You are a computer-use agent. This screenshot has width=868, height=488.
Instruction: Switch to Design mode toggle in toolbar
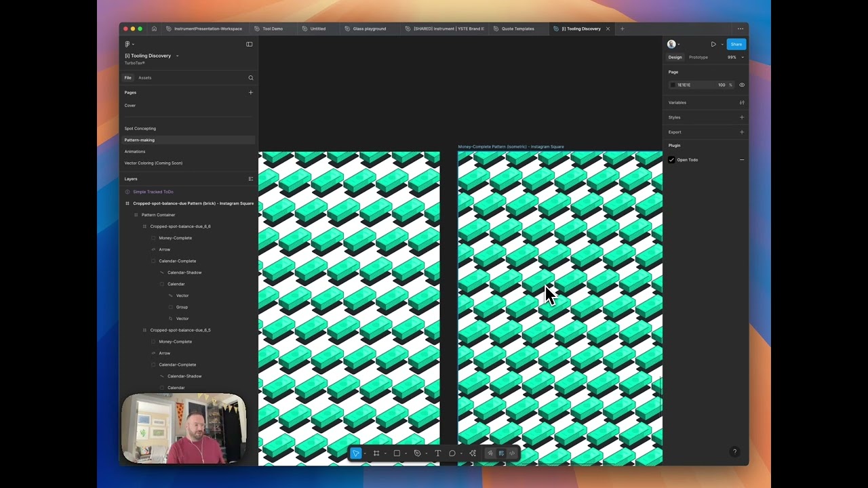point(501,453)
